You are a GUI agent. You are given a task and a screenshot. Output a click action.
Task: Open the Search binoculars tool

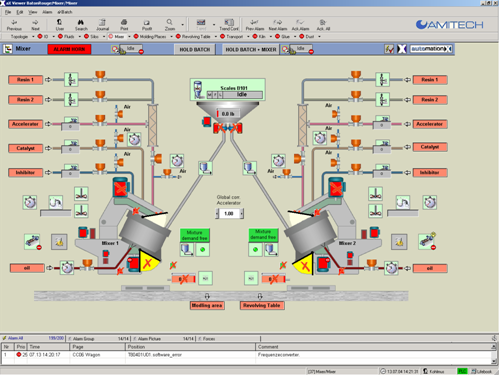(81, 25)
